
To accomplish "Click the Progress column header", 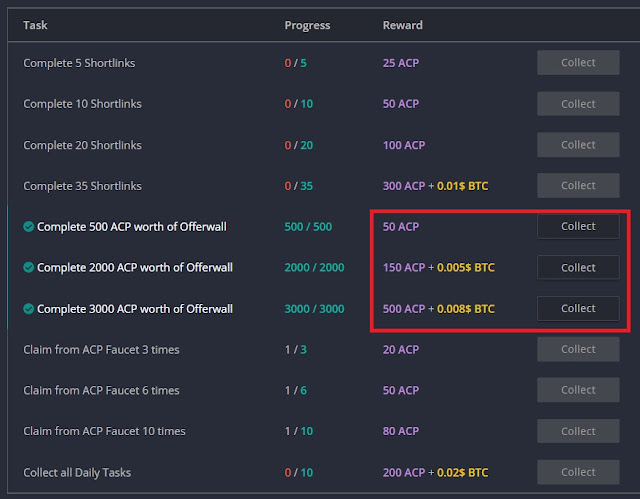I will (307, 25).
